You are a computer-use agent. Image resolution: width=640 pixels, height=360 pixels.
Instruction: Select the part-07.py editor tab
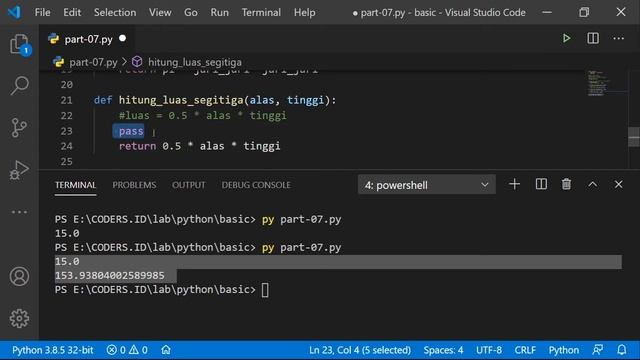[x=87, y=39]
